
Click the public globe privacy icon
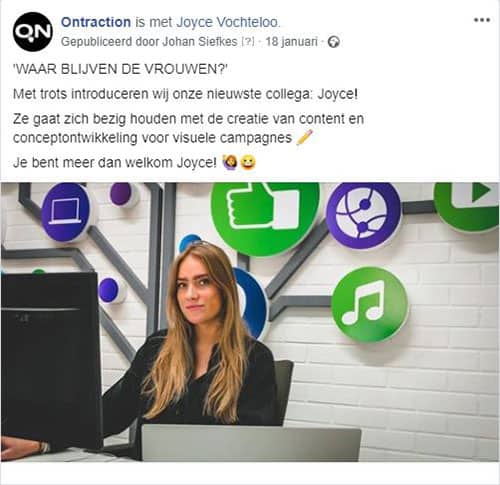click(x=334, y=42)
